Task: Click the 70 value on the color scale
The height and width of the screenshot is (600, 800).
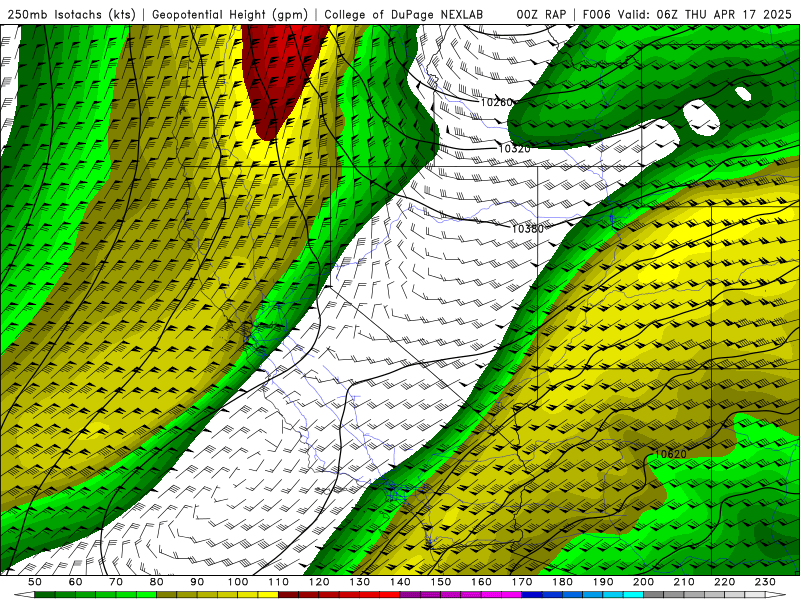Action: pos(116,582)
